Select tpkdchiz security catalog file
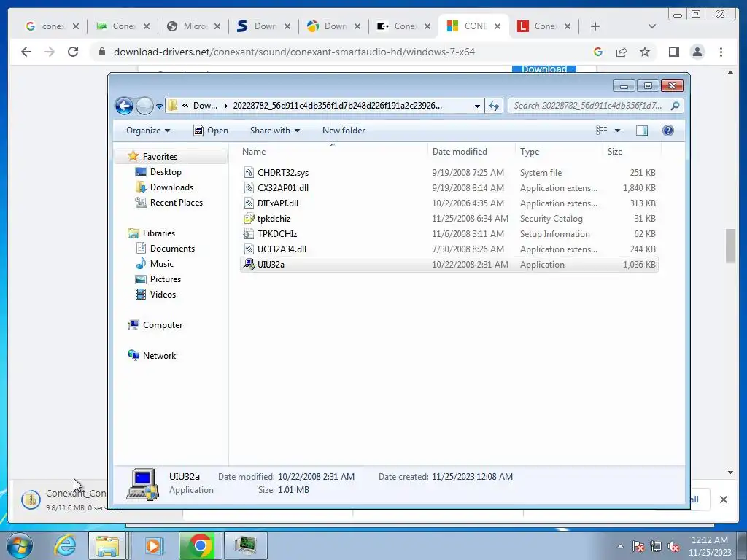 [449, 219]
